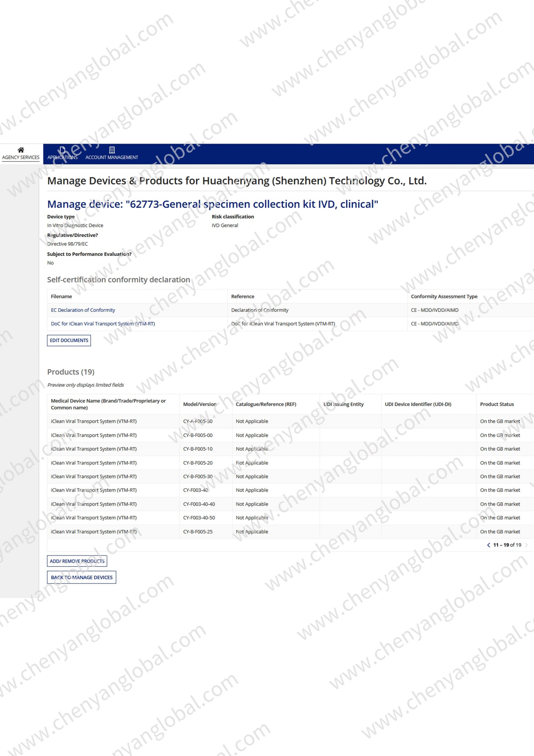
Task: Open EC Declaration of Conformity file
Action: click(83, 310)
